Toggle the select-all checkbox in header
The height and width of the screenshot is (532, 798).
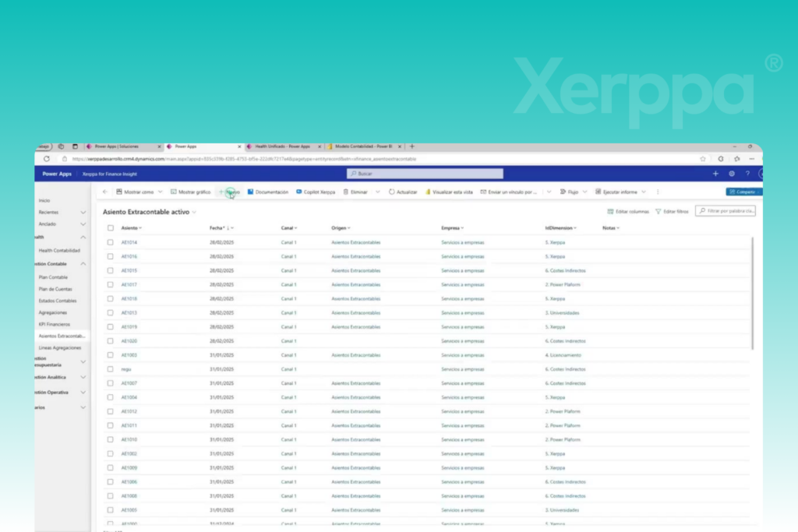click(111, 228)
